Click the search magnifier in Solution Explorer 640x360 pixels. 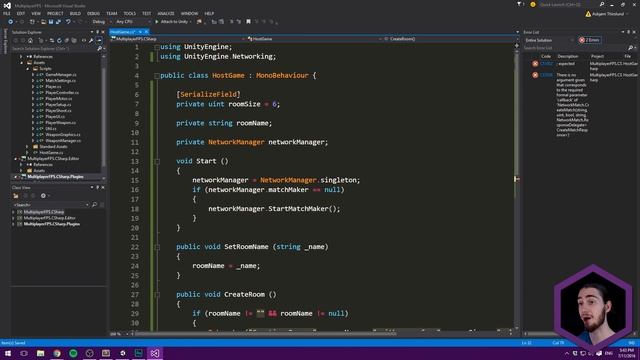[99, 49]
